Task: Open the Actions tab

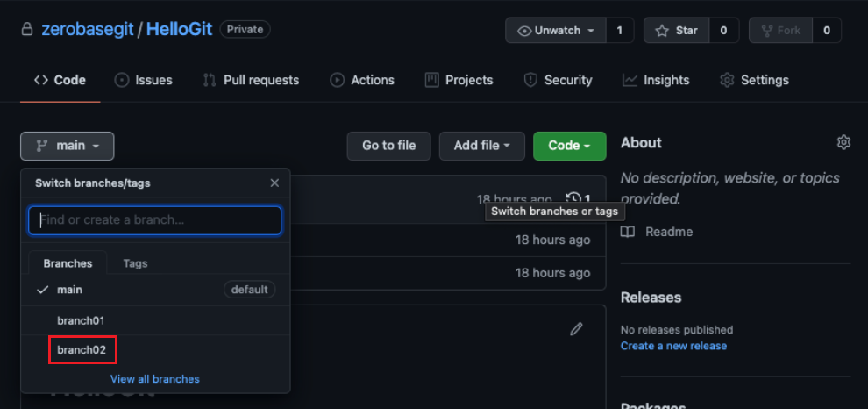Action: [x=362, y=80]
